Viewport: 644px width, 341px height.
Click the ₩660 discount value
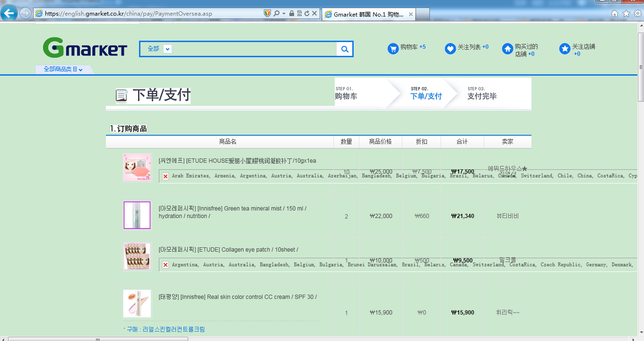422,216
